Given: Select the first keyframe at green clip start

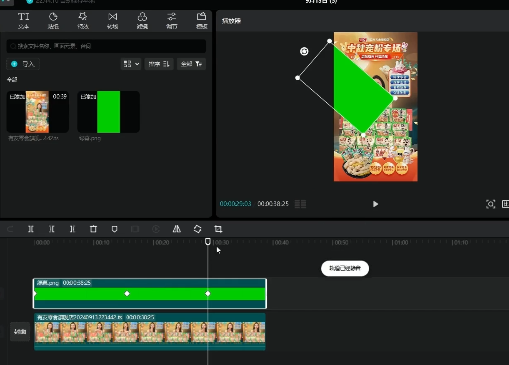Looking at the screenshot, I should 35,294.
